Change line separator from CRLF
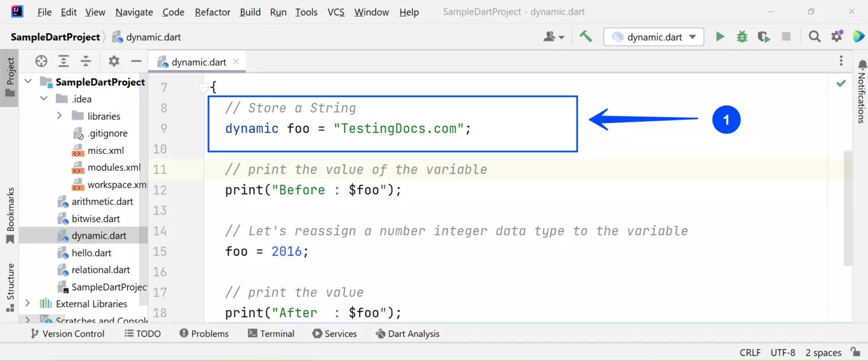Screen dimensions: 868x361 pyautogui.click(x=750, y=352)
